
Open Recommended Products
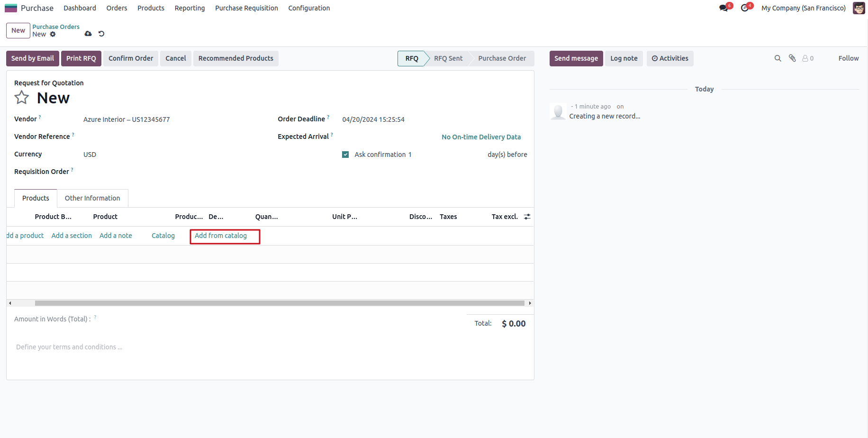pyautogui.click(x=236, y=58)
